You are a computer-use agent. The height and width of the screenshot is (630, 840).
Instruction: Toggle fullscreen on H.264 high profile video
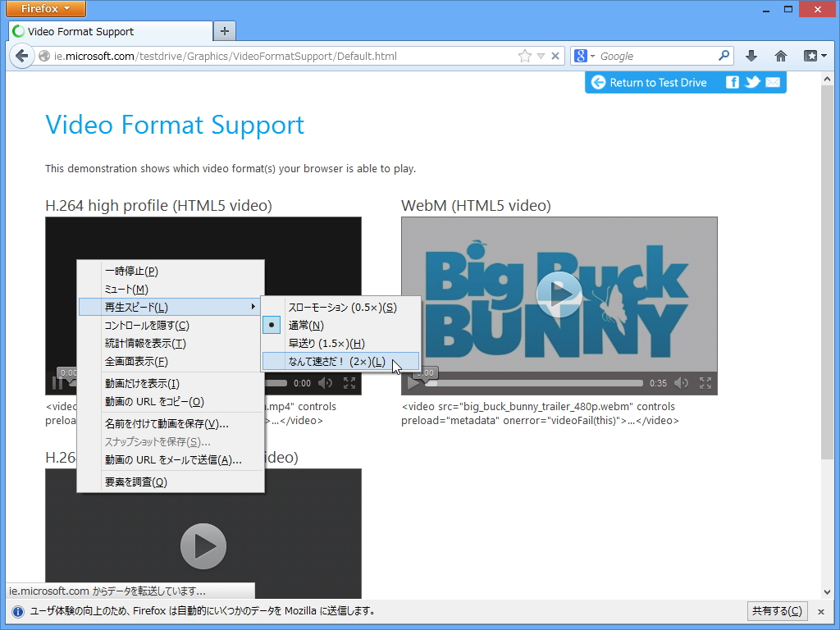(x=349, y=383)
